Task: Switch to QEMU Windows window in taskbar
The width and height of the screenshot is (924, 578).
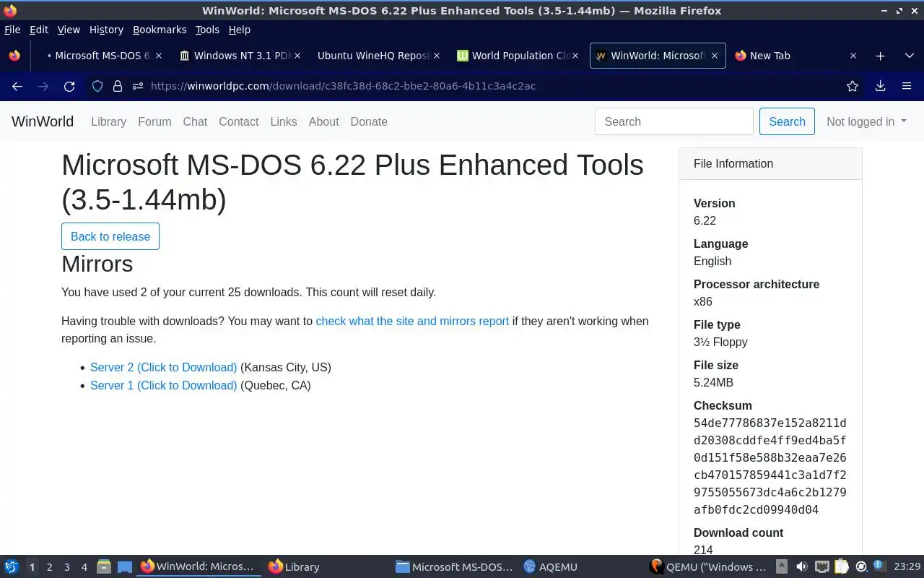Action: (708, 566)
